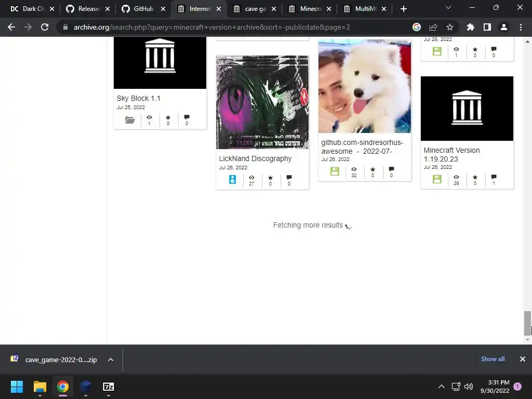Open File Explorer from the taskbar
Image resolution: width=532 pixels, height=399 pixels.
39,387
